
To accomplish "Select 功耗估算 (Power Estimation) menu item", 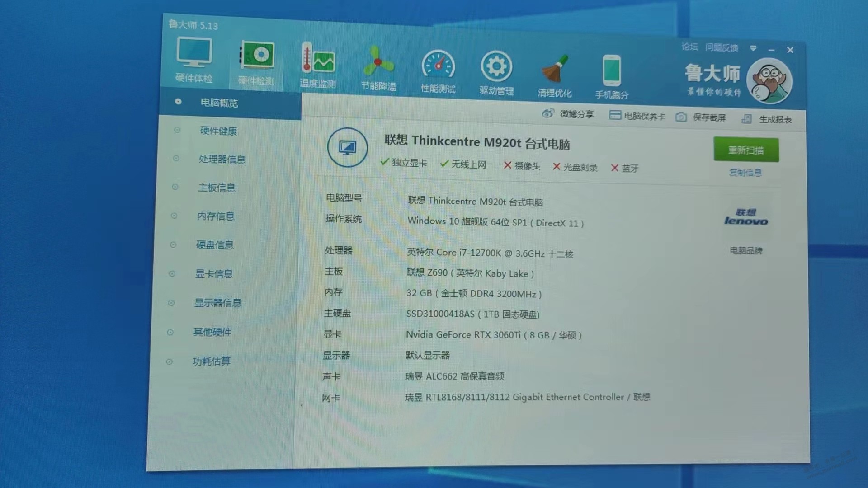I will pos(213,361).
